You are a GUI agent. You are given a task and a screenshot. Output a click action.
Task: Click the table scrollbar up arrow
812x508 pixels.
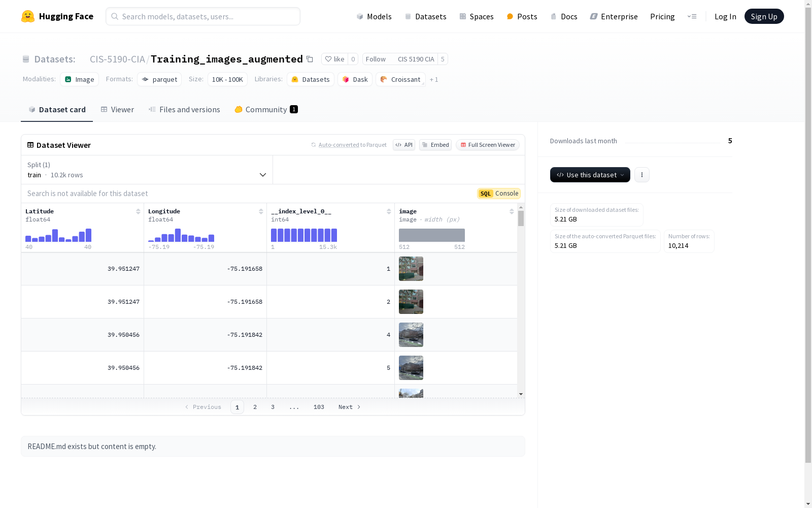[521, 207]
